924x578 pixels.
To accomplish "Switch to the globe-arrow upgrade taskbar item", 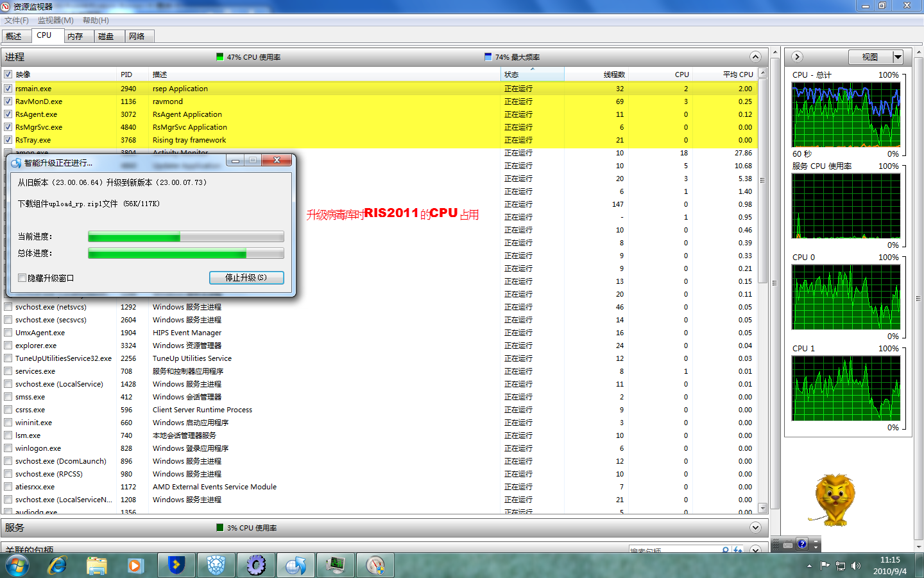I will pyautogui.click(x=296, y=566).
